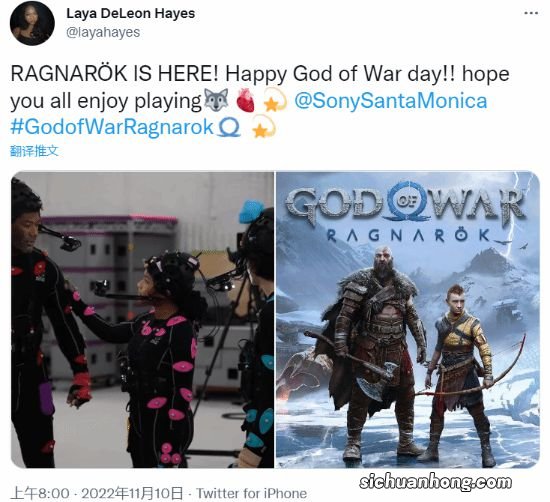Click the wolf emoji in the tweet
Screen dimensions: 550x502
pyautogui.click(x=216, y=100)
